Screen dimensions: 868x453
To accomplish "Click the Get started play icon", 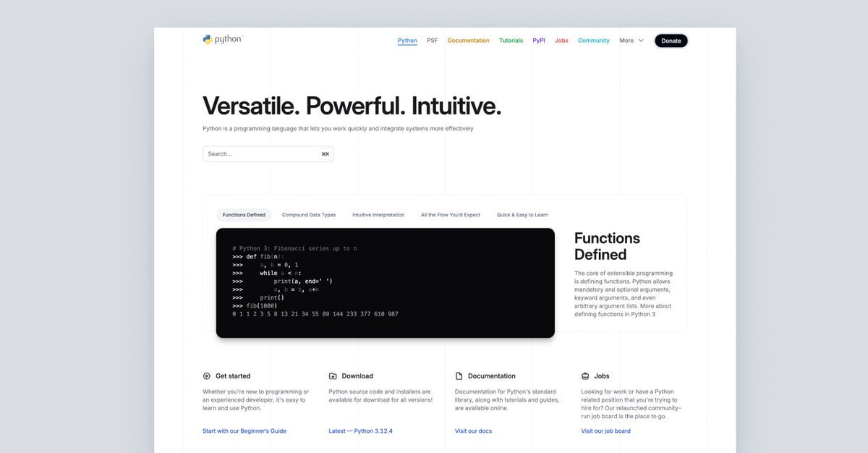I will (x=207, y=376).
